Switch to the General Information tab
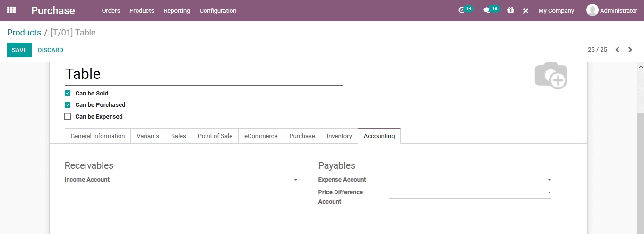 [98, 136]
